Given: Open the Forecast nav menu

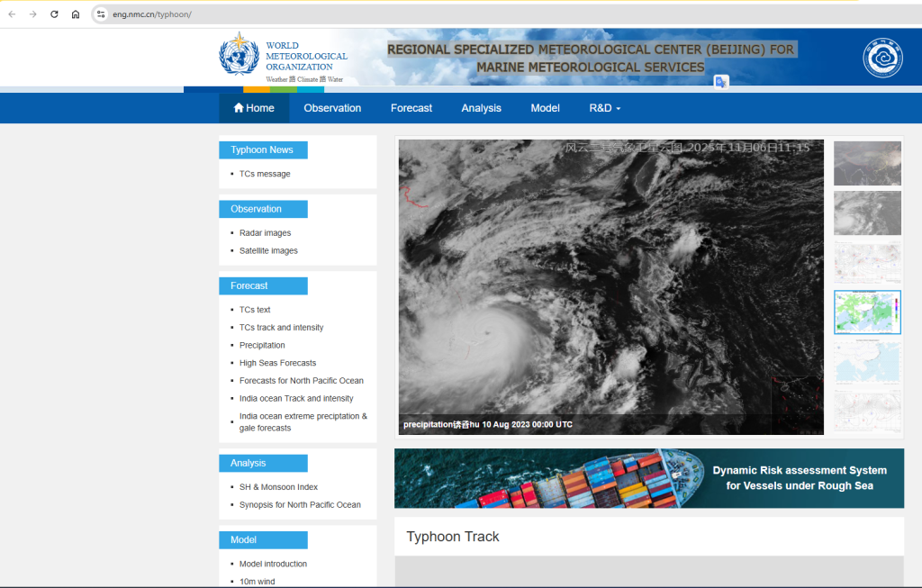Looking at the screenshot, I should [x=411, y=108].
